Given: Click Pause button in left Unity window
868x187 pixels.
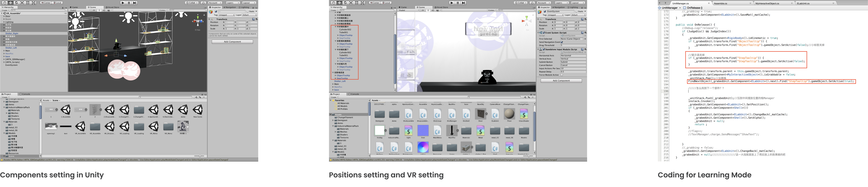Looking at the screenshot, I should point(129,3).
